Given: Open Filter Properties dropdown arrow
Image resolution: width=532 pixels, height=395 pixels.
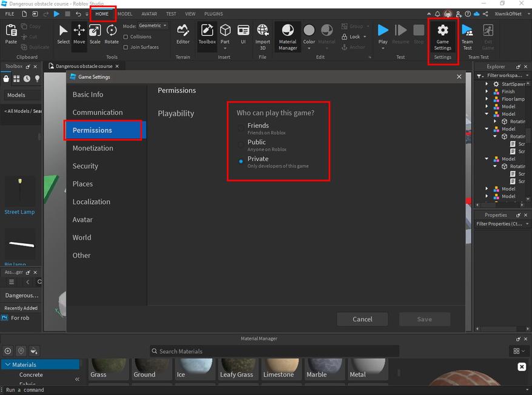Looking at the screenshot, I should point(527,224).
